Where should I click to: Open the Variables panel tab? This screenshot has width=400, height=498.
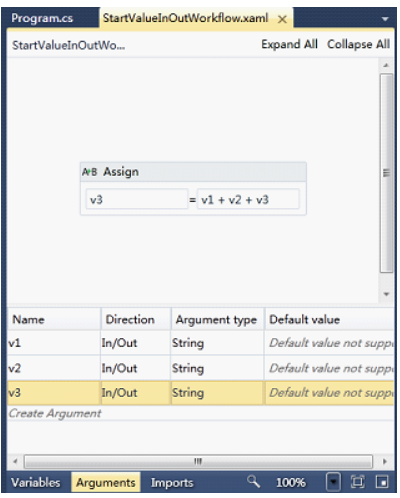(x=36, y=482)
